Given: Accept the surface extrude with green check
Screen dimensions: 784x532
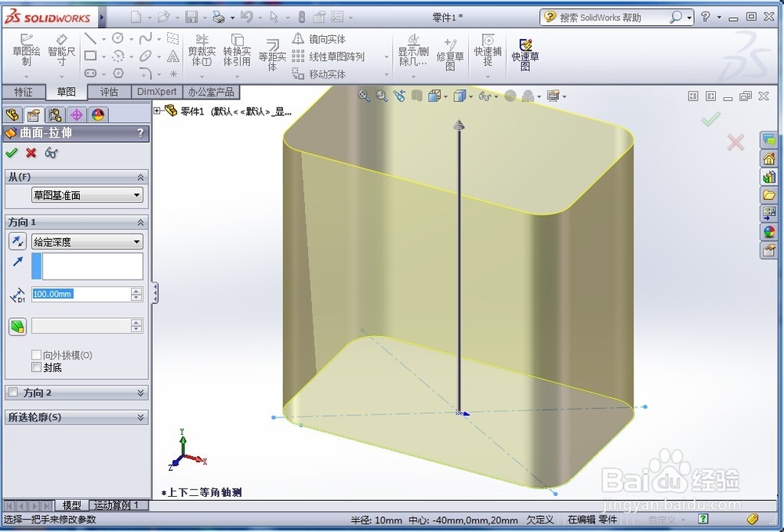Looking at the screenshot, I should [12, 153].
